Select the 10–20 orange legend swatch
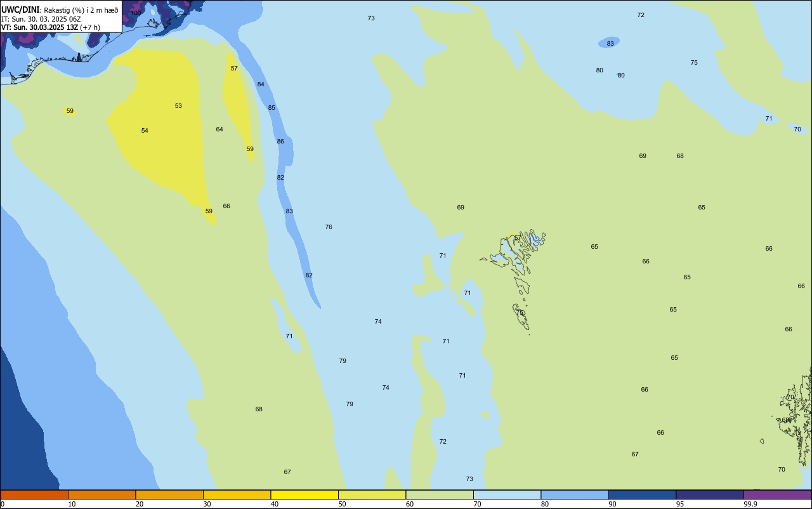The image size is (812, 509). click(101, 494)
